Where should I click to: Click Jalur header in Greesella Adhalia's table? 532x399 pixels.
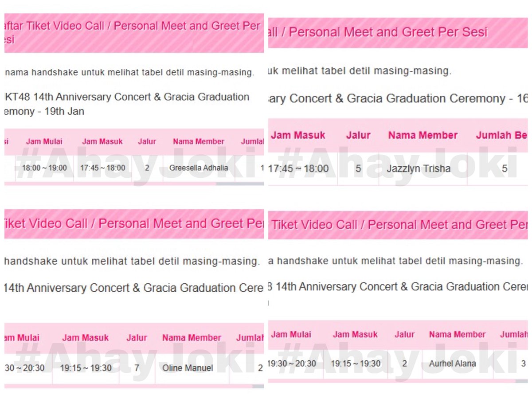pos(147,142)
